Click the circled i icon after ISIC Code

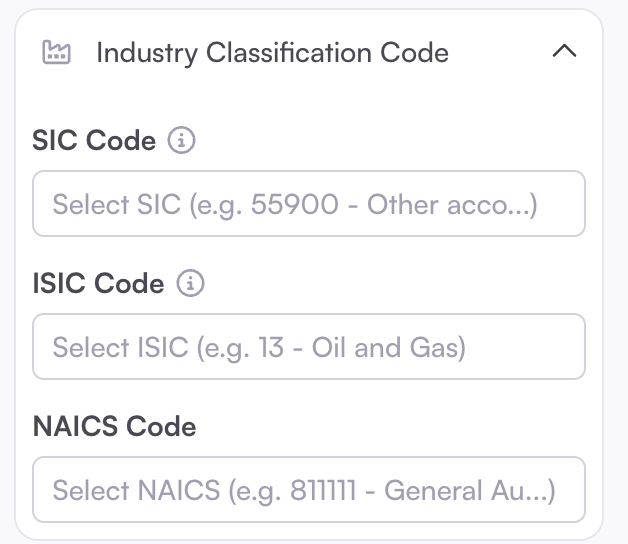pos(190,284)
